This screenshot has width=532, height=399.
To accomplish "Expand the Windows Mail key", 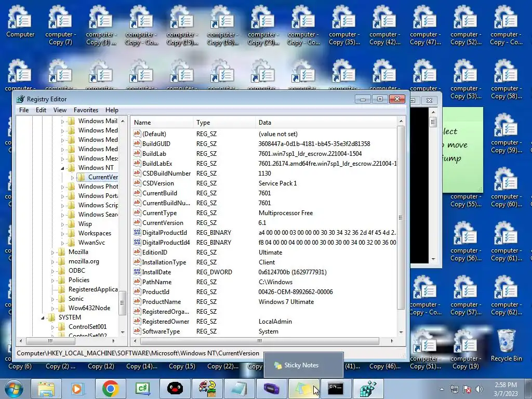I will (x=62, y=121).
